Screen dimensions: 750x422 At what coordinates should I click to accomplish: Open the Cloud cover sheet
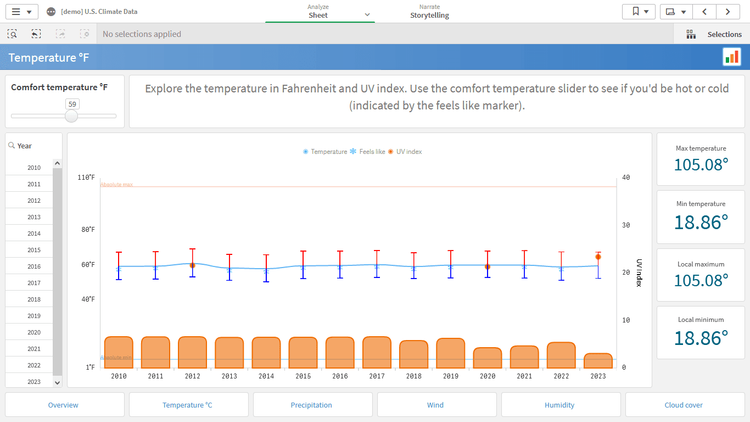pyautogui.click(x=684, y=405)
